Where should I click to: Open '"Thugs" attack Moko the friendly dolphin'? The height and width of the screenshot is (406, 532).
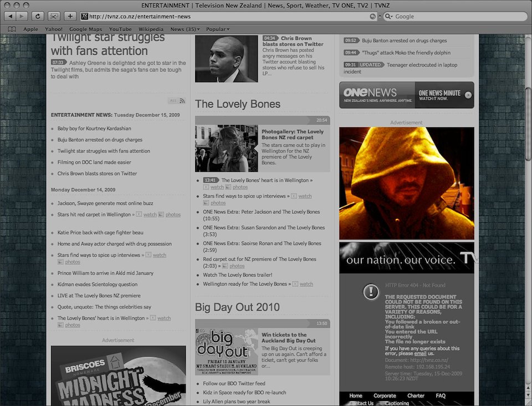[x=406, y=53]
